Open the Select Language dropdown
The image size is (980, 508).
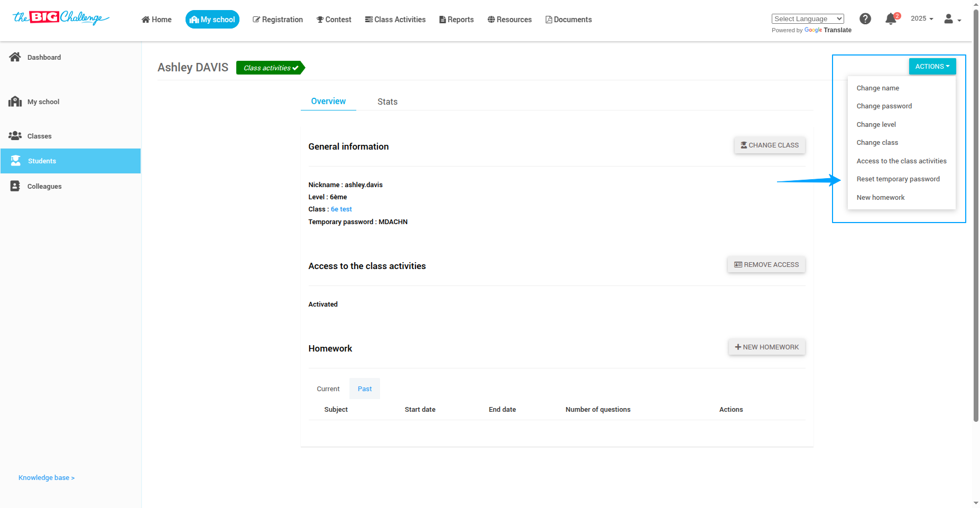(x=808, y=19)
